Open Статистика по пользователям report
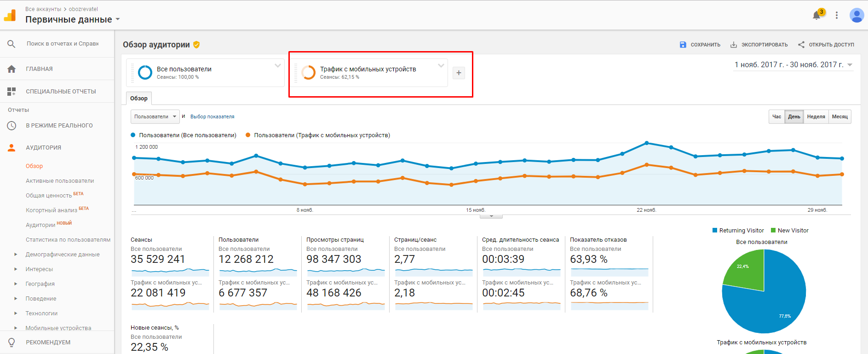Image resolution: width=868 pixels, height=354 pixels. point(68,240)
